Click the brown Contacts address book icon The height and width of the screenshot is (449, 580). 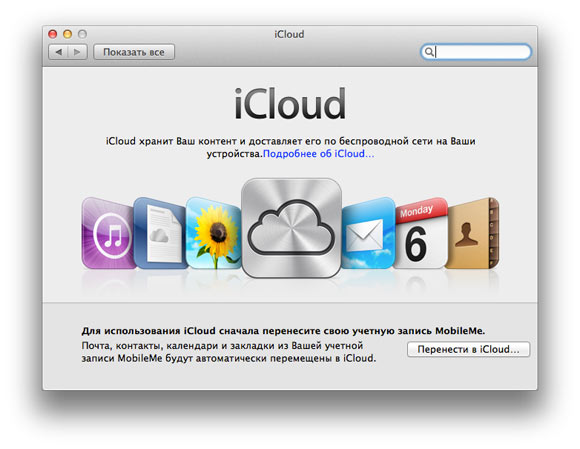click(x=472, y=233)
